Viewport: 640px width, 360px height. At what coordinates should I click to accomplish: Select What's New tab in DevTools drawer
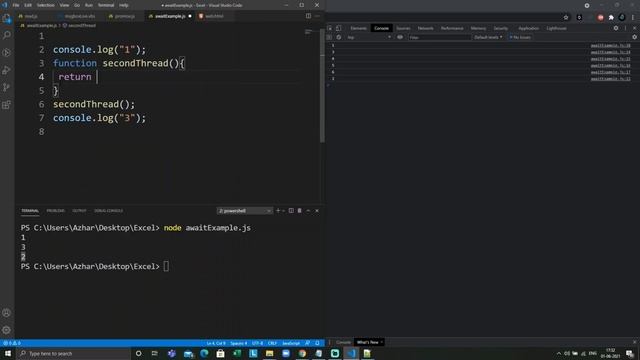tap(367, 342)
